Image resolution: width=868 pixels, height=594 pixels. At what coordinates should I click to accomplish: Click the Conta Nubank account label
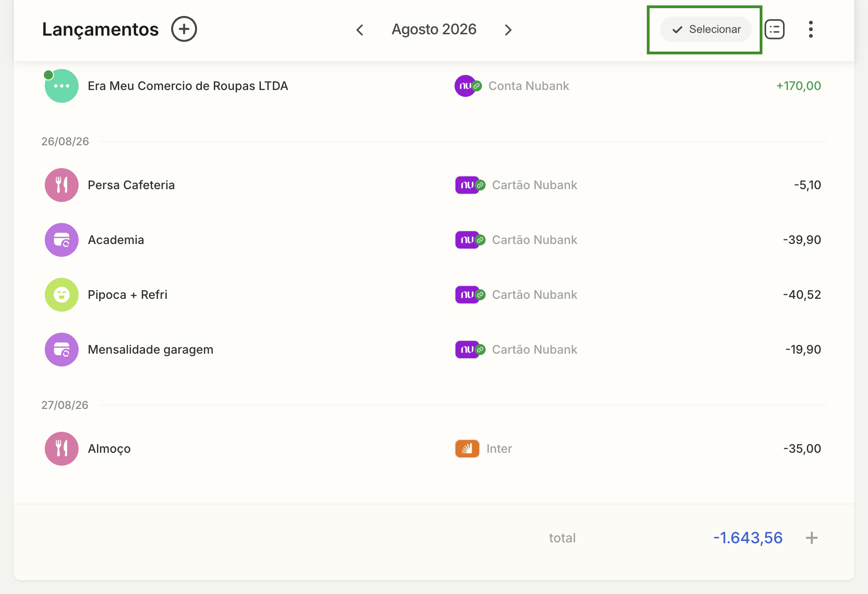[x=529, y=86]
